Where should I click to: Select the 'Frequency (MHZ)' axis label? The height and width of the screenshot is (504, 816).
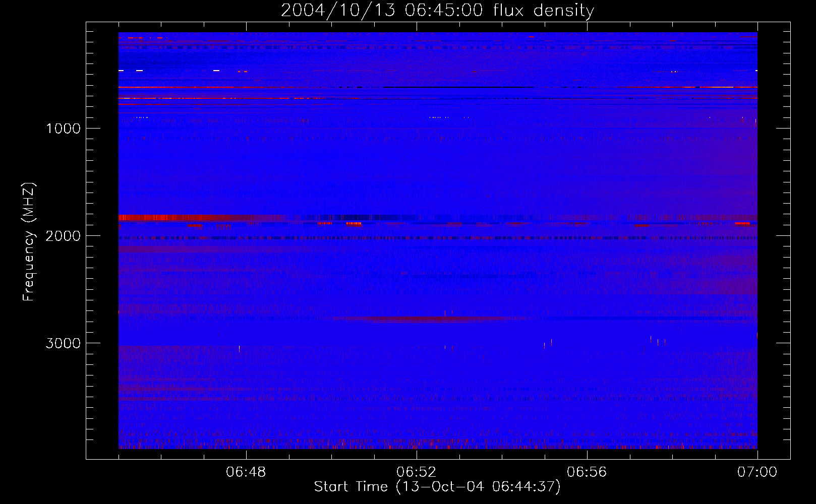29,242
